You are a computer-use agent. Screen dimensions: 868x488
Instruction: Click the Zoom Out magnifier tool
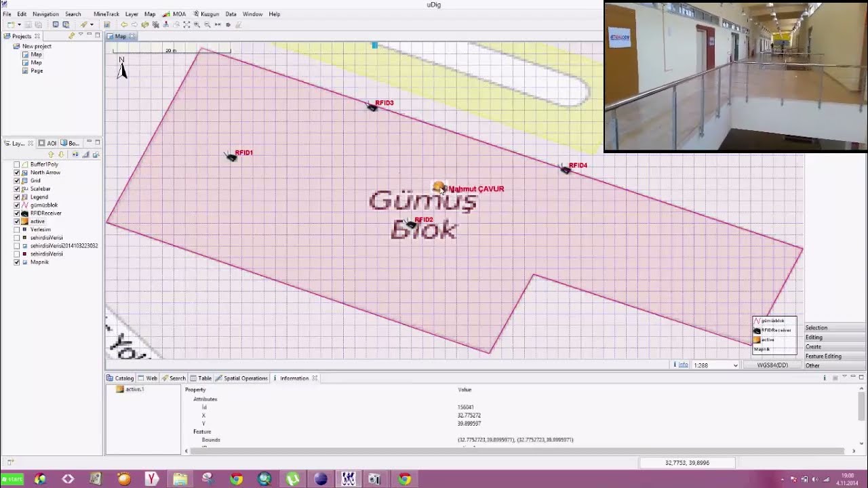(x=207, y=24)
